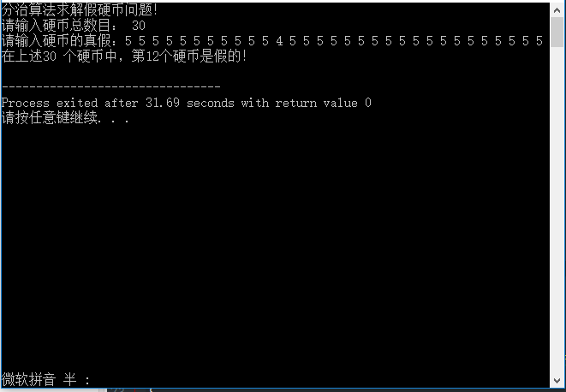This screenshot has width=566, height=392.
Task: Click the elapsed time 31.69
Action: [163, 103]
